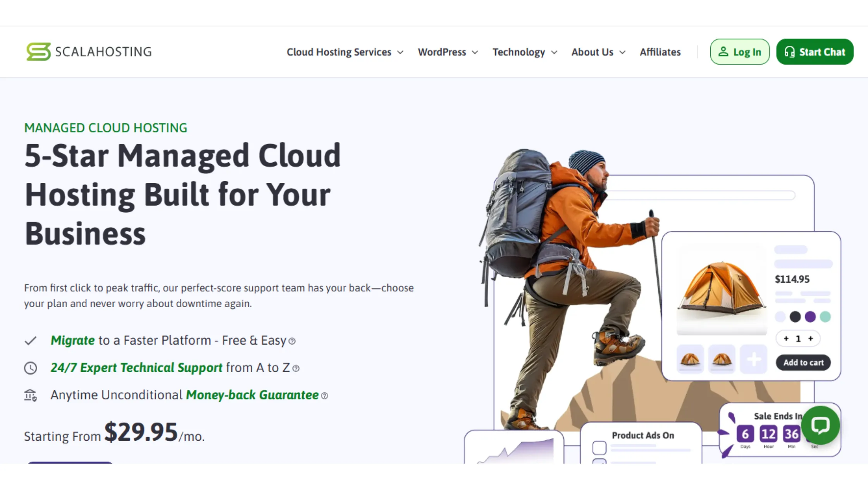Viewport: 868px width, 488px height.
Task: Click the bank icon beside Money-back Guarantee
Action: [x=31, y=395]
